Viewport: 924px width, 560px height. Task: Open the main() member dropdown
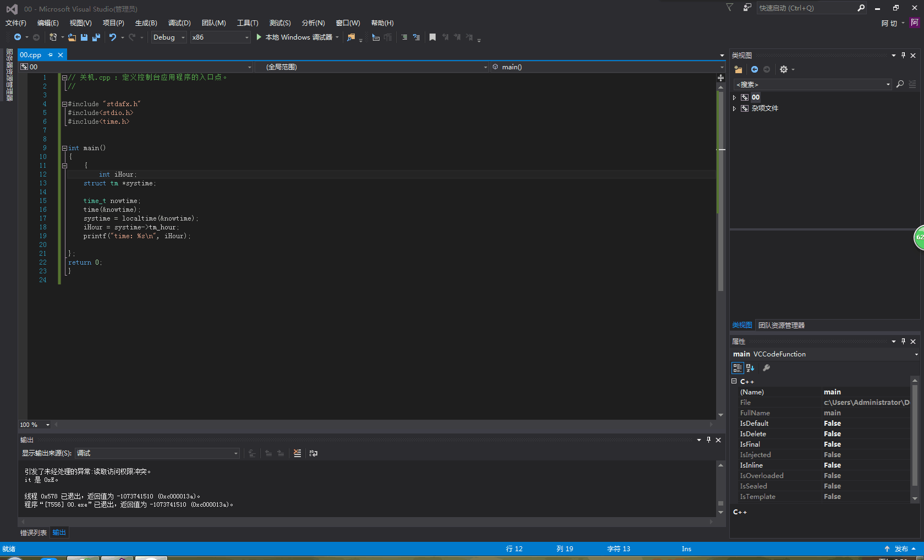tap(608, 67)
